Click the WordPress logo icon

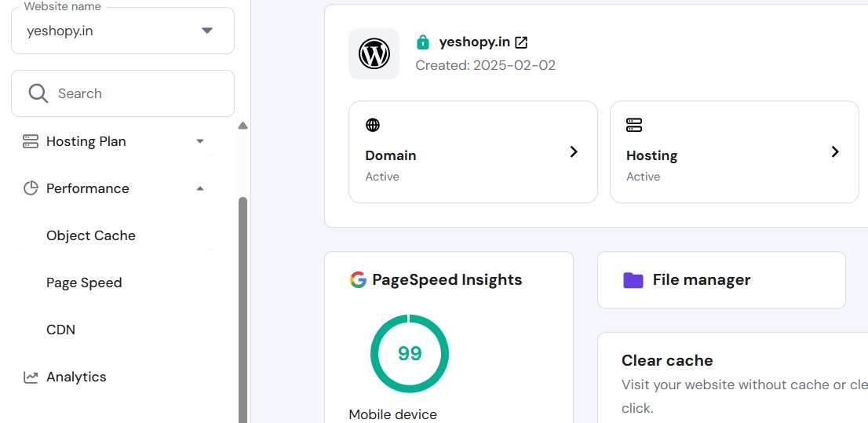tap(374, 53)
